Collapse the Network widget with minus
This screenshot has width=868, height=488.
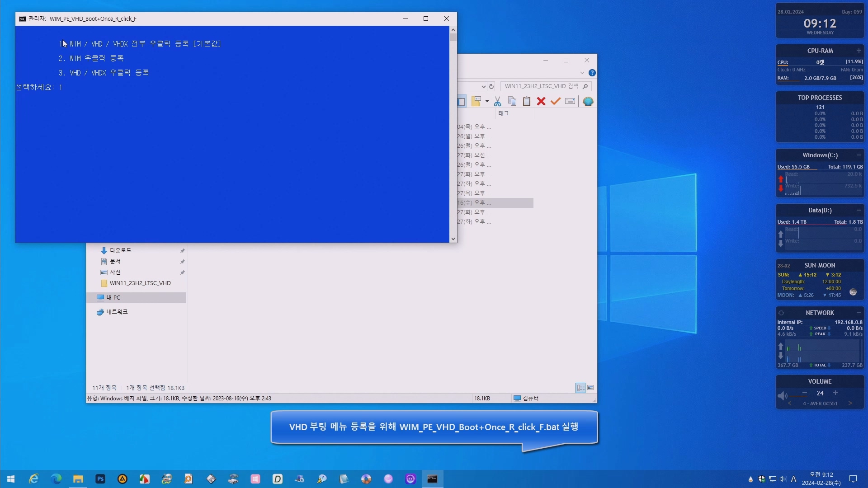[x=859, y=313]
